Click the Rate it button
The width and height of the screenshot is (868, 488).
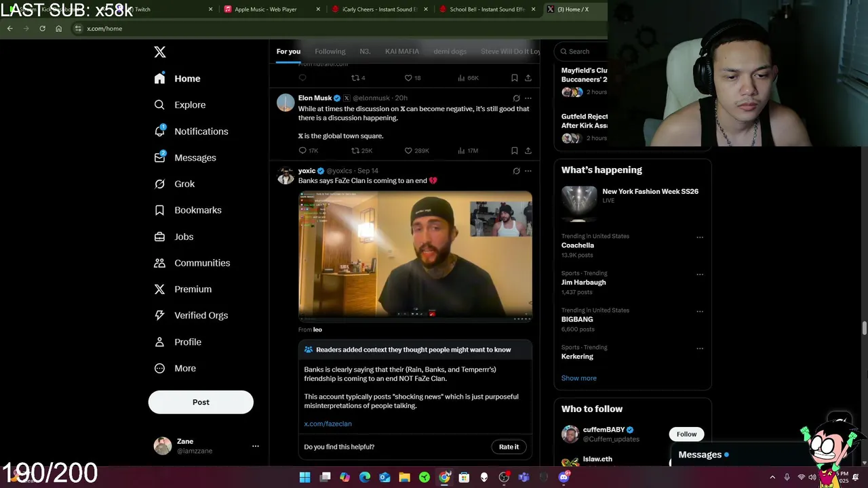[509, 447]
